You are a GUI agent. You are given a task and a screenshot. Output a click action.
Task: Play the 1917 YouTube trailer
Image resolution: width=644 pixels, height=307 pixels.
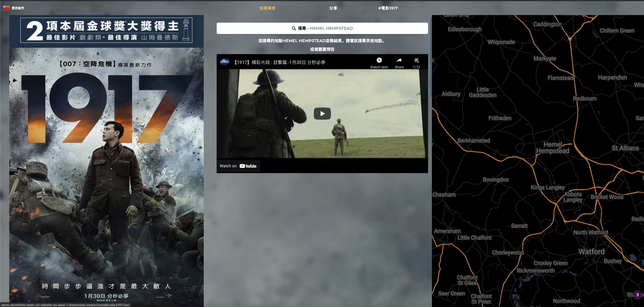322,114
